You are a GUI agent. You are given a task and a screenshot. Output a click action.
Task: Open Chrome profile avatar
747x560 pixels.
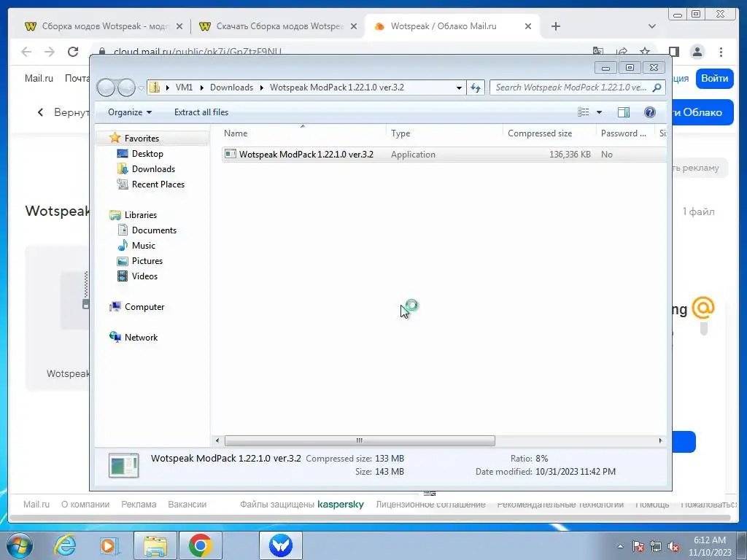click(697, 52)
